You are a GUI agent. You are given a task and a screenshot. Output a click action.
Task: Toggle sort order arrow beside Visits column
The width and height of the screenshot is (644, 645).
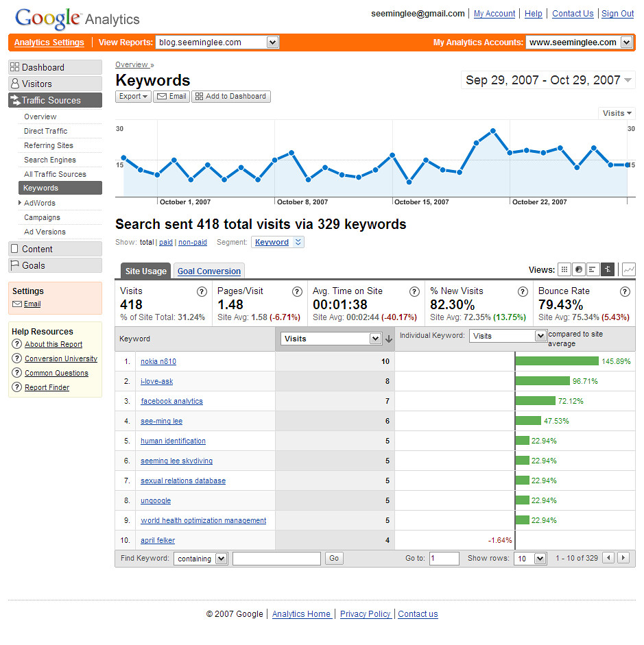[x=388, y=339]
